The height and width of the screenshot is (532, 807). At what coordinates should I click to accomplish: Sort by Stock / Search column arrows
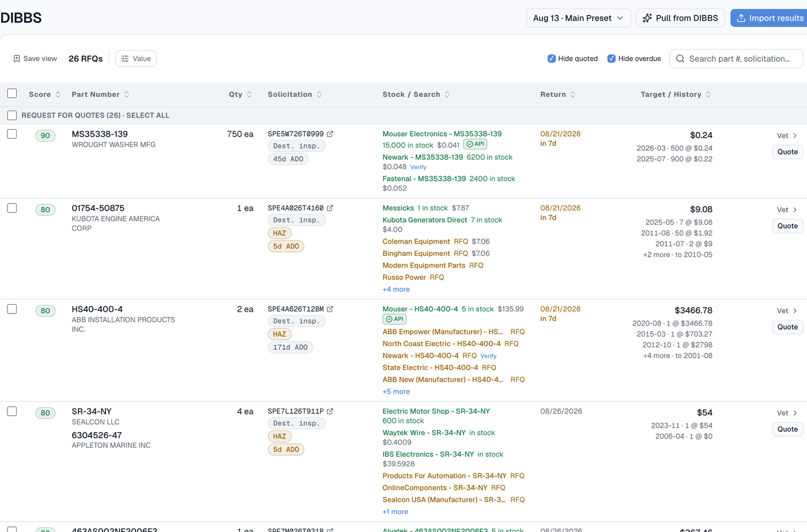(x=447, y=95)
